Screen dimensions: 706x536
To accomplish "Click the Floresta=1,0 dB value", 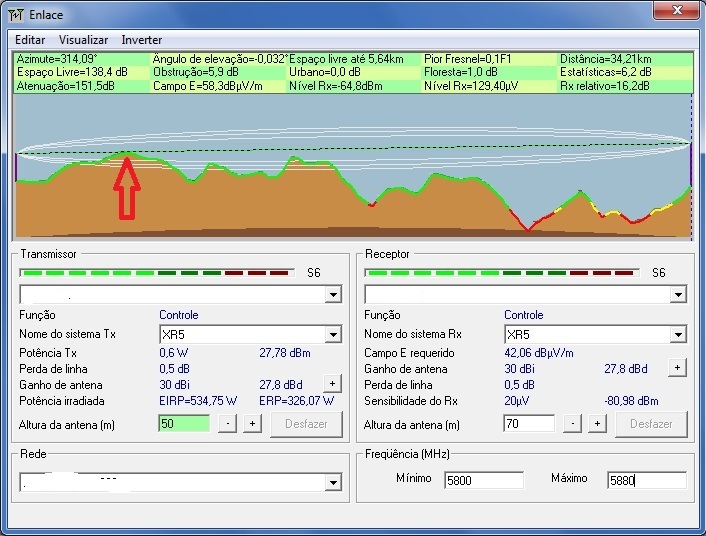I will [461, 72].
